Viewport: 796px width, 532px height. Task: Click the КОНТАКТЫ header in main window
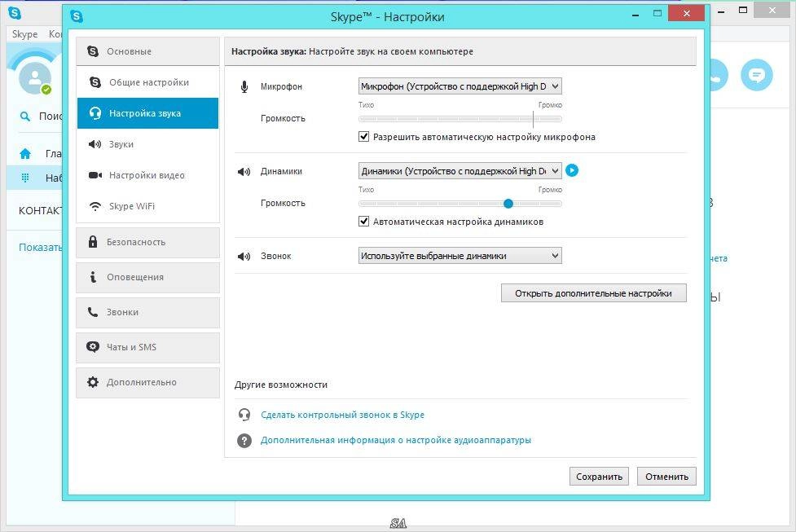click(x=40, y=211)
